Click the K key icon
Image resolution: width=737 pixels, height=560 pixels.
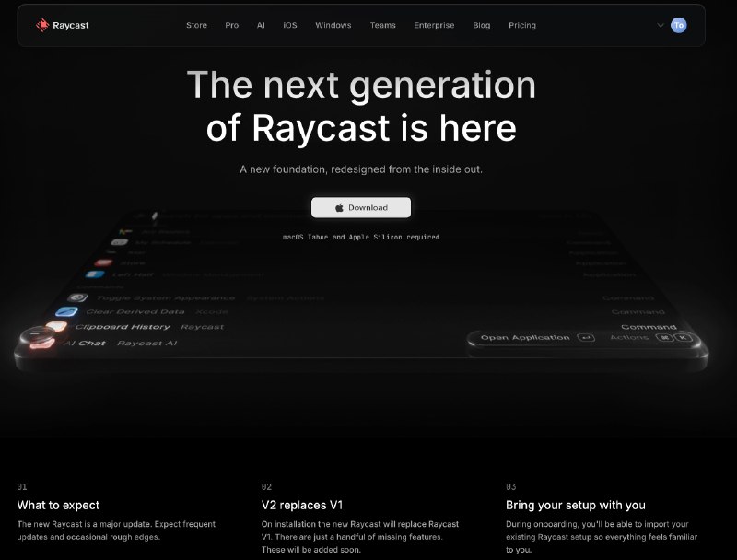tap(683, 337)
